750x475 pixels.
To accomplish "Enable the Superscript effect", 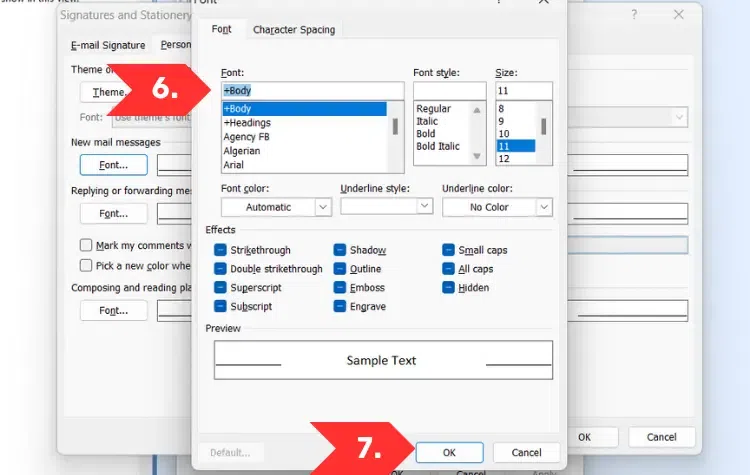I will [x=220, y=287].
